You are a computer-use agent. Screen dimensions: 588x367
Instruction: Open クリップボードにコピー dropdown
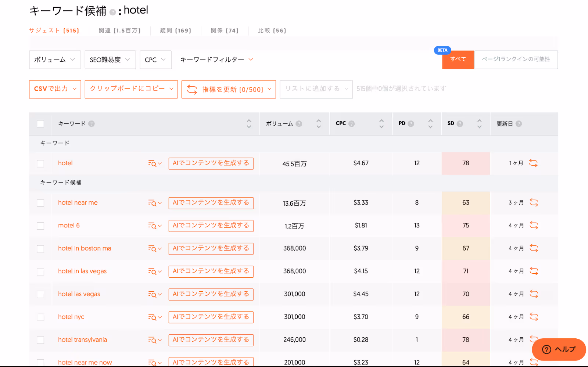point(131,89)
